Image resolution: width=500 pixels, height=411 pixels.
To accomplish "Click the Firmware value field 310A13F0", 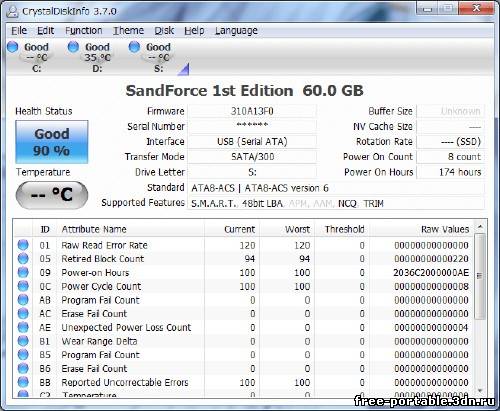I will pos(252,111).
